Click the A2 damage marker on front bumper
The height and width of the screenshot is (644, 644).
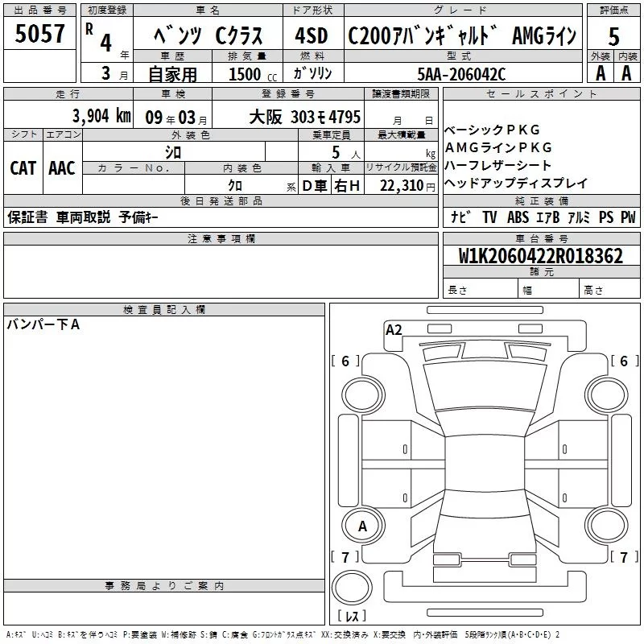click(x=394, y=329)
